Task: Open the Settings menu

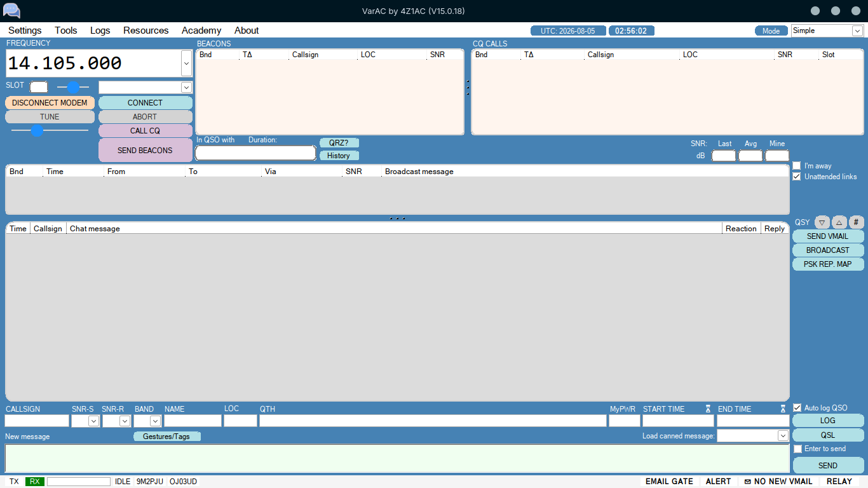Action: click(25, 30)
